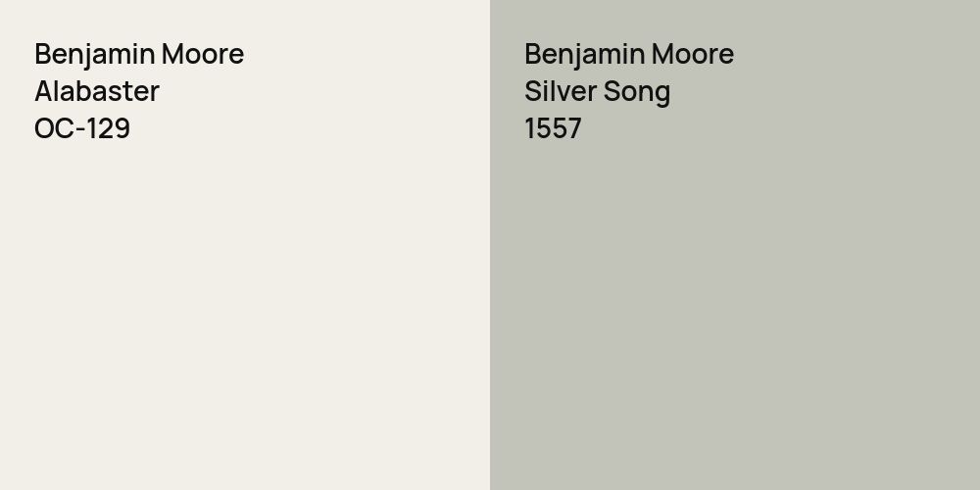Select the 1557 color code

pyautogui.click(x=553, y=128)
